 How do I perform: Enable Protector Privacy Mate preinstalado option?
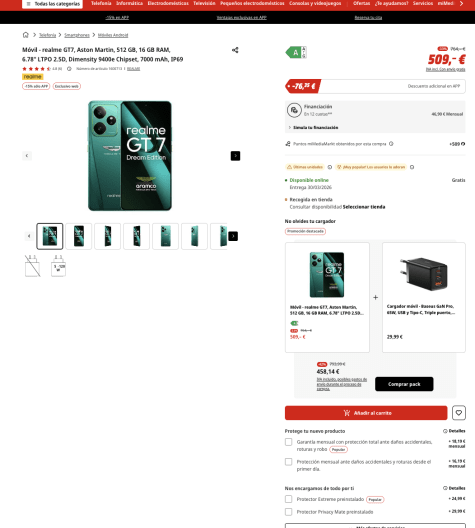point(289,512)
